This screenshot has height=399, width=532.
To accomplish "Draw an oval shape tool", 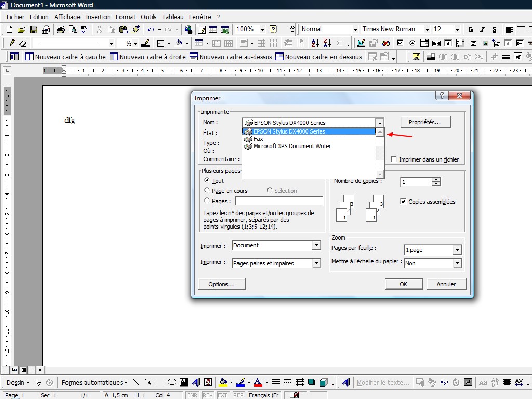I will 172,382.
